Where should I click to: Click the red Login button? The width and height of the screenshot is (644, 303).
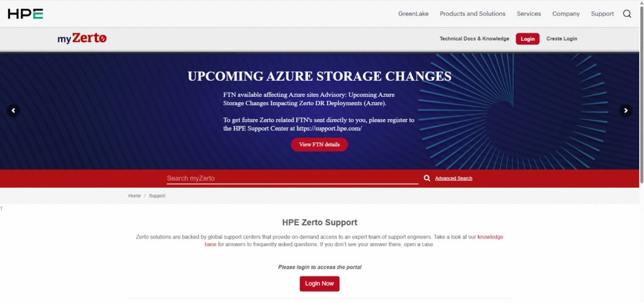pyautogui.click(x=528, y=39)
